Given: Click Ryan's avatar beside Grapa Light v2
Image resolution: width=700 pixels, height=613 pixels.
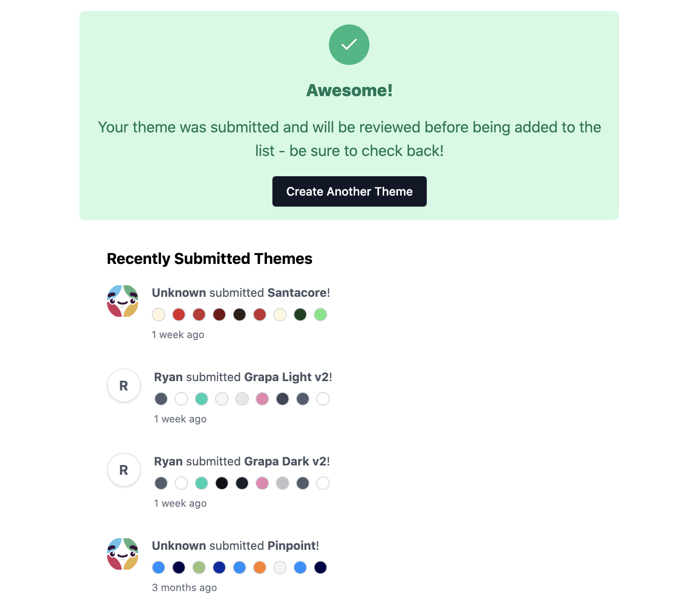Looking at the screenshot, I should coord(124,385).
